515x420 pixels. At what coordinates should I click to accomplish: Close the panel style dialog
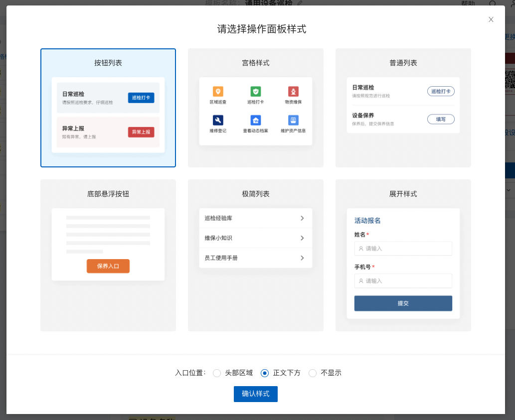(x=491, y=19)
